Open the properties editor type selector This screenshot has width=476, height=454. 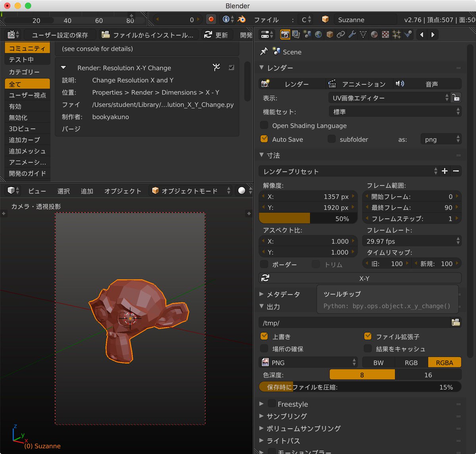[267, 35]
